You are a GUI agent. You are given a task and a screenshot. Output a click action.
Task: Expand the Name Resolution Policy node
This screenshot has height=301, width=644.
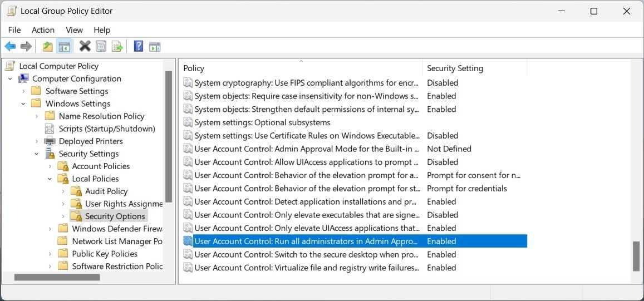click(37, 116)
